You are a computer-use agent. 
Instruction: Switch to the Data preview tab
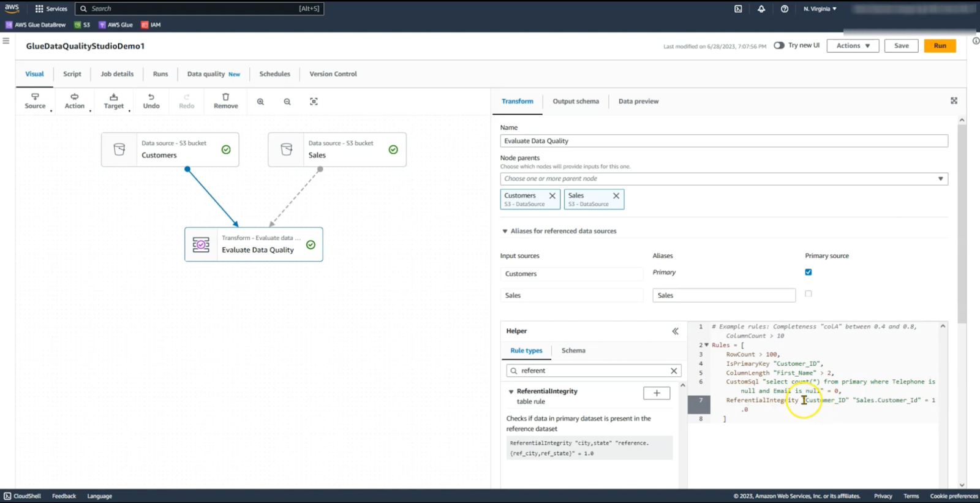tap(638, 102)
